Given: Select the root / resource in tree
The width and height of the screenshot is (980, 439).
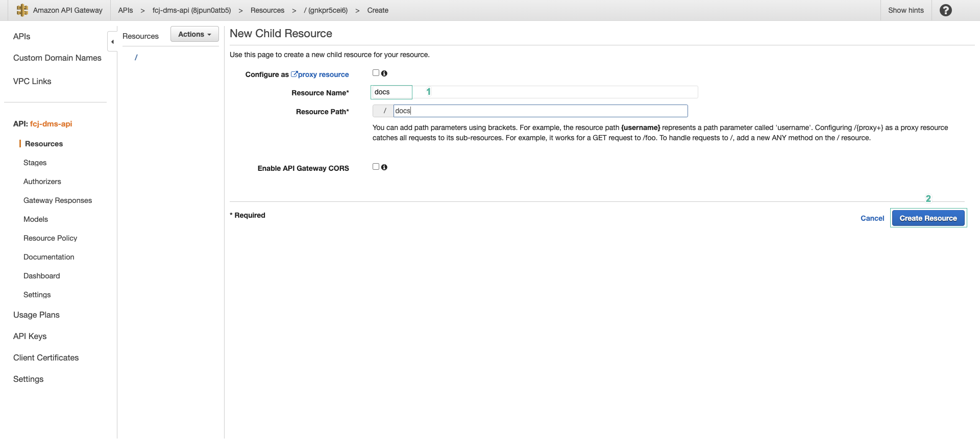Looking at the screenshot, I should click(x=136, y=57).
